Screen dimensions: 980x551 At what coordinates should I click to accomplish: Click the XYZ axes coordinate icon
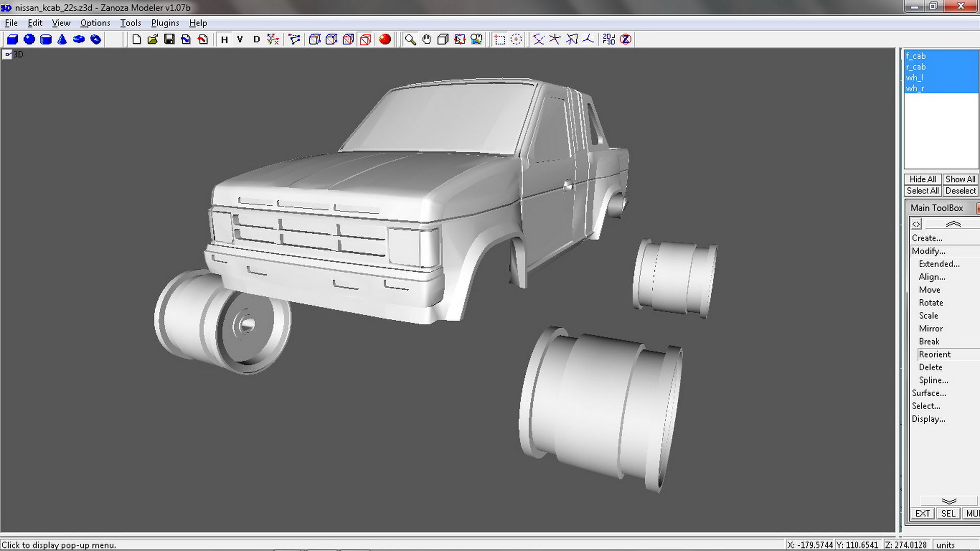[x=273, y=39]
